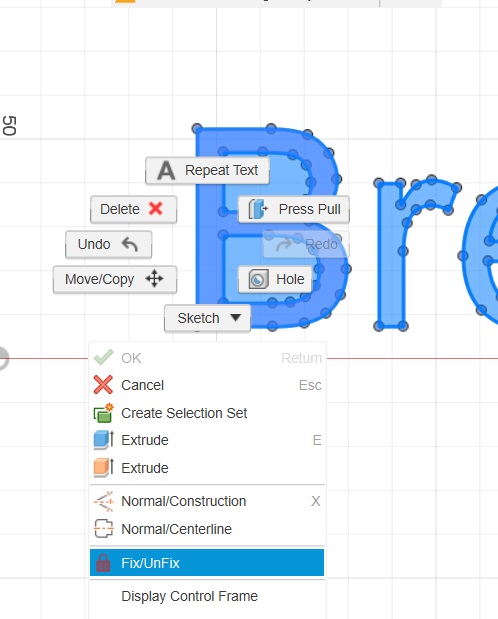Image resolution: width=498 pixels, height=619 pixels.
Task: Click the red X Delete icon
Action: tap(156, 208)
